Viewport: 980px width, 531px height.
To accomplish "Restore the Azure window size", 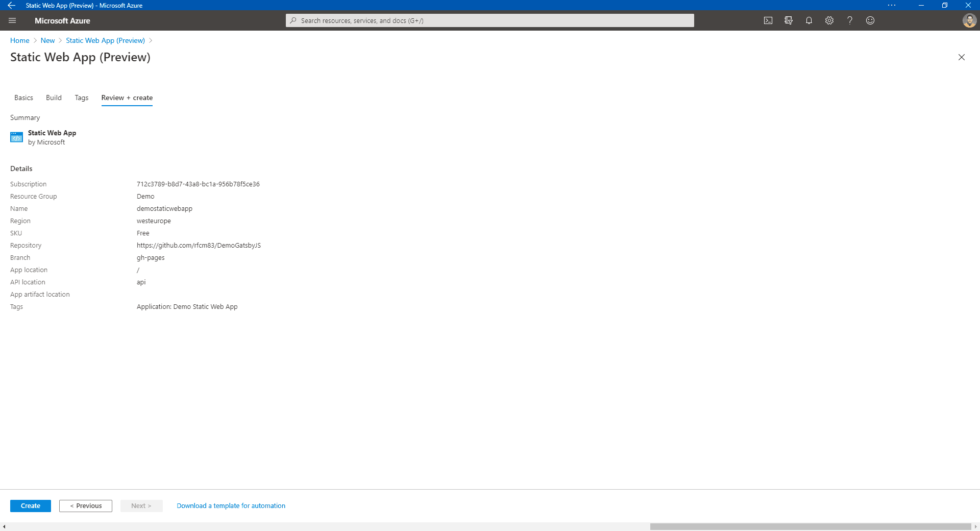I will point(945,5).
